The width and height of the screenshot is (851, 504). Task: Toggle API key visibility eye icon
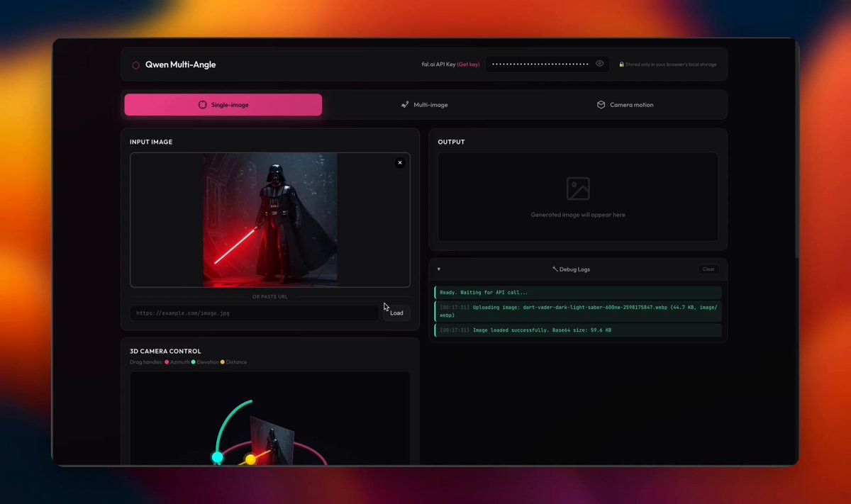(600, 64)
